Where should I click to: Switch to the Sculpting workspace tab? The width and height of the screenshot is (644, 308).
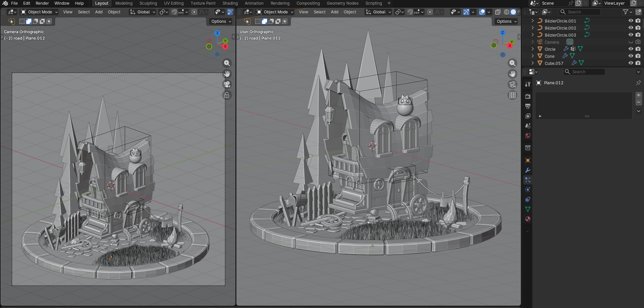tap(148, 3)
